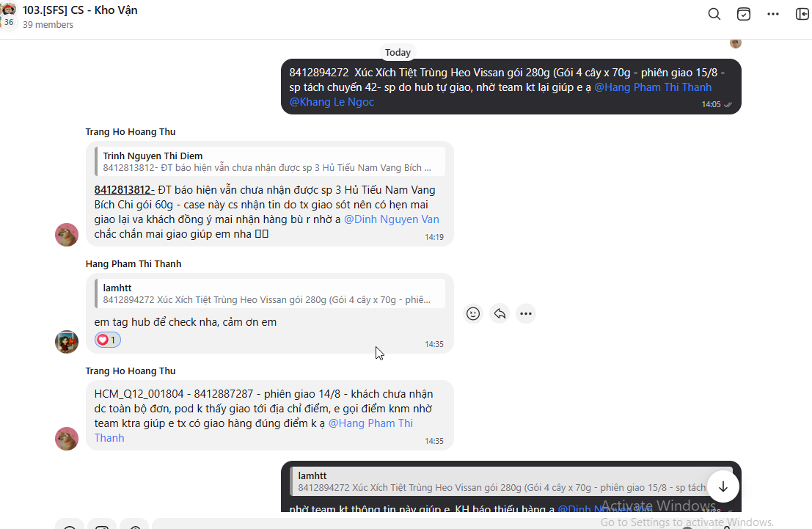Click the 14:05 timestamp on dark message
This screenshot has width=812, height=529.
point(711,104)
